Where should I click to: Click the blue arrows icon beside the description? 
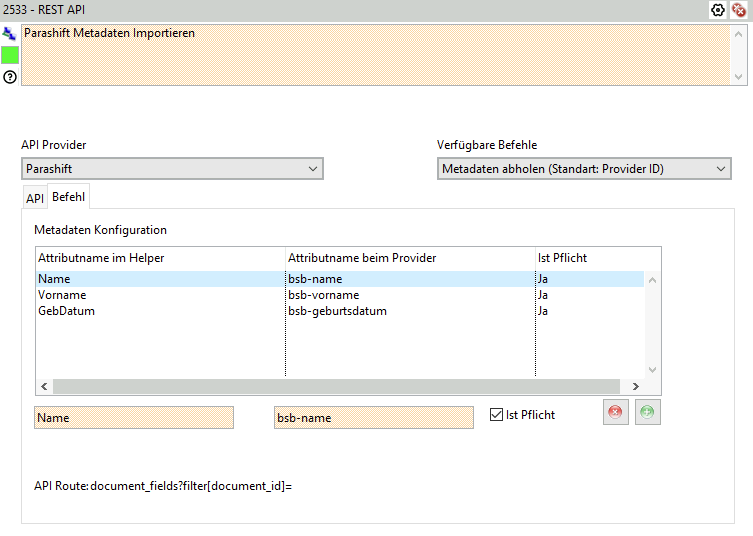tap(9, 33)
